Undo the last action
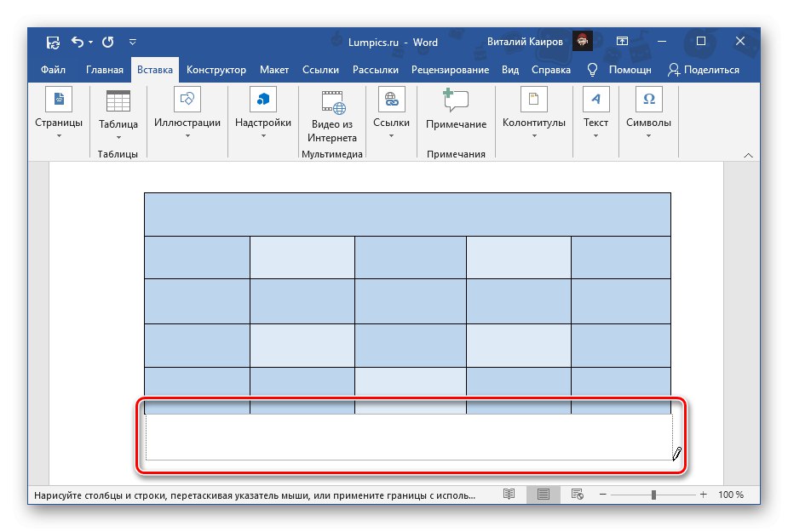Screen dimensions: 788x532 click(78, 42)
